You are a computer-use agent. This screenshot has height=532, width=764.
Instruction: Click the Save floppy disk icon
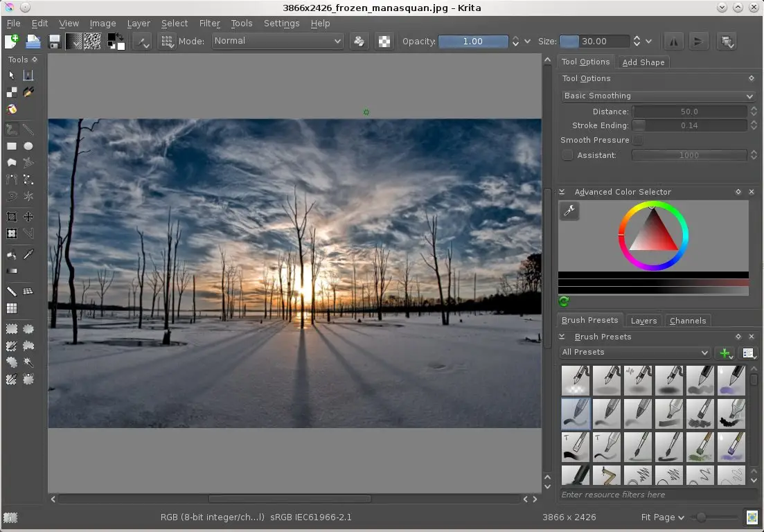[x=54, y=42]
